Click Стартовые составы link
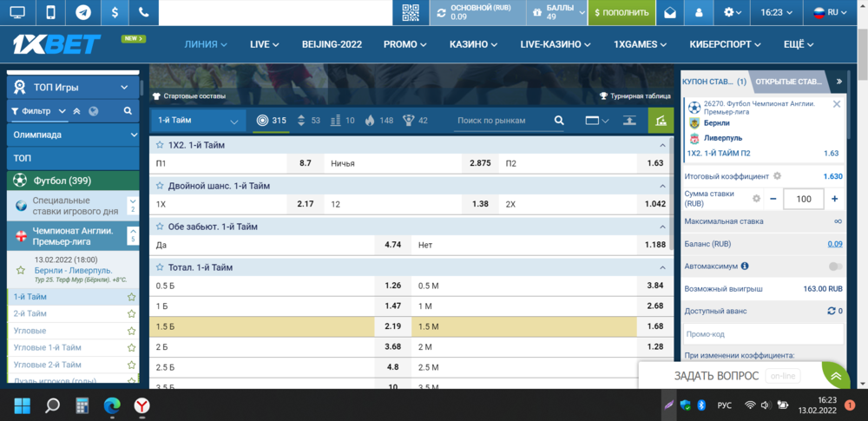Screen dimensions: 868x421 (189, 95)
